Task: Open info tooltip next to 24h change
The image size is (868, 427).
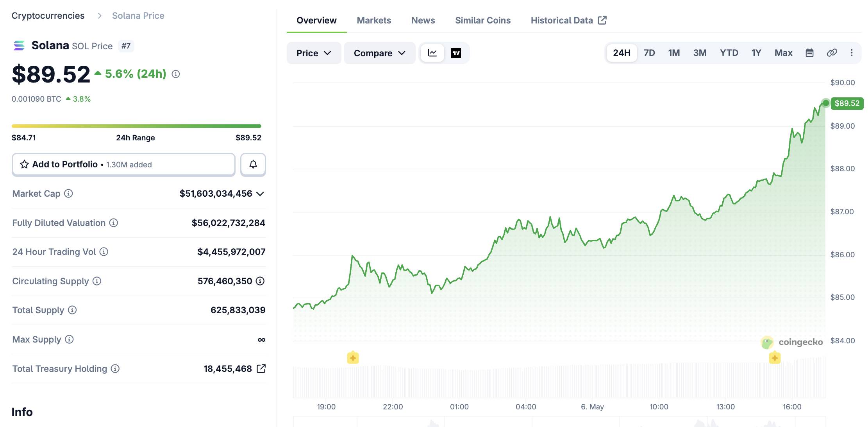Action: point(176,74)
